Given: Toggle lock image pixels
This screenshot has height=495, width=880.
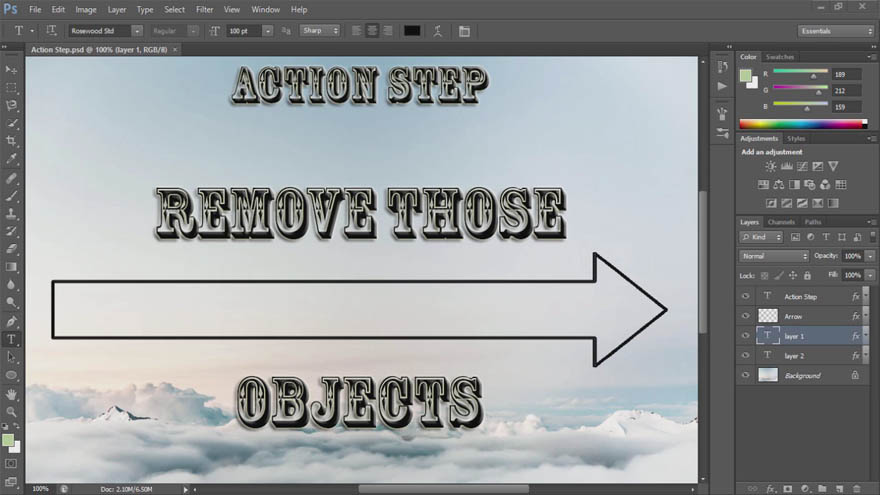Looking at the screenshot, I should pos(778,276).
